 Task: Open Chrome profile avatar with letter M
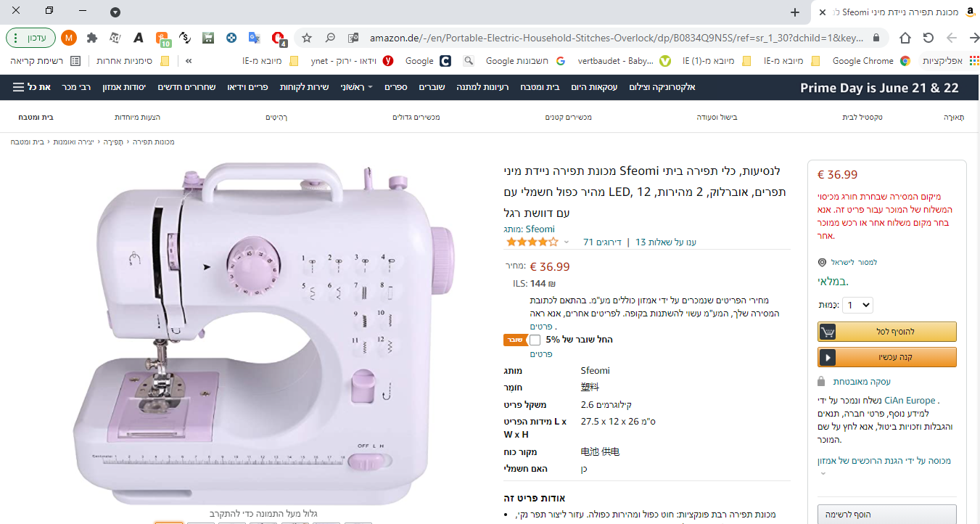[69, 37]
